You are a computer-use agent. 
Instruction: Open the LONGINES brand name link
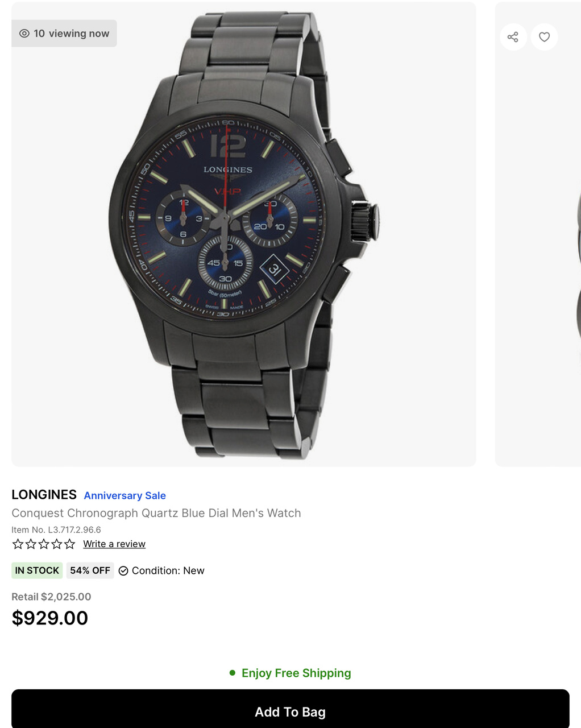click(44, 495)
